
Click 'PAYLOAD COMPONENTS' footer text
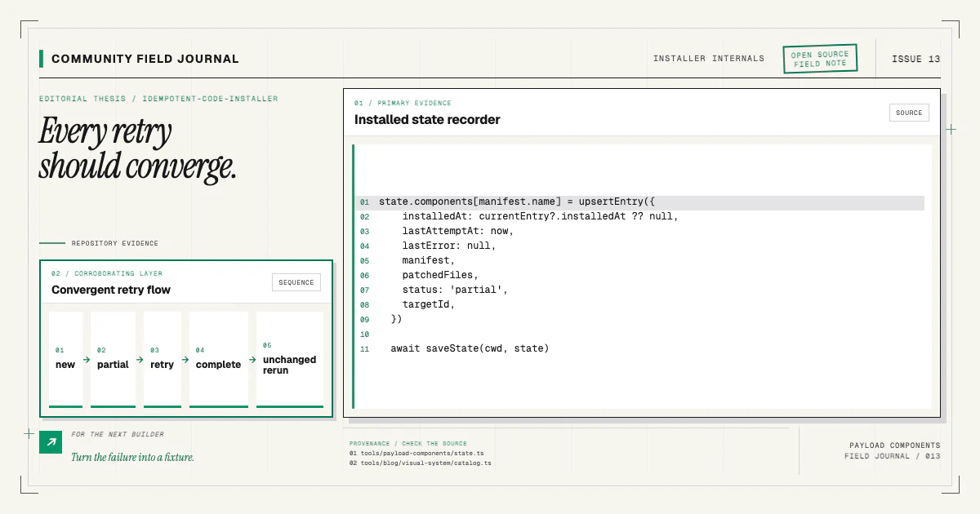point(894,445)
